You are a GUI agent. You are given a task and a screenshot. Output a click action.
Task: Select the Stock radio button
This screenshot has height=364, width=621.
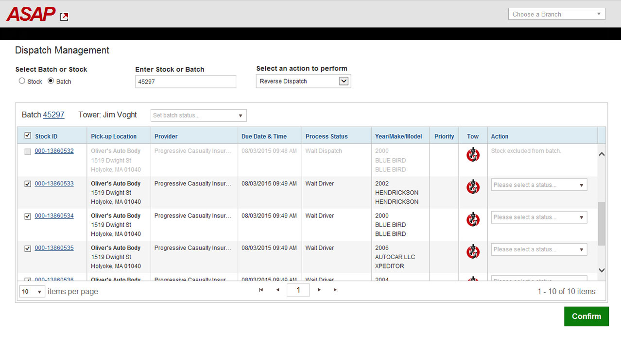click(x=22, y=81)
